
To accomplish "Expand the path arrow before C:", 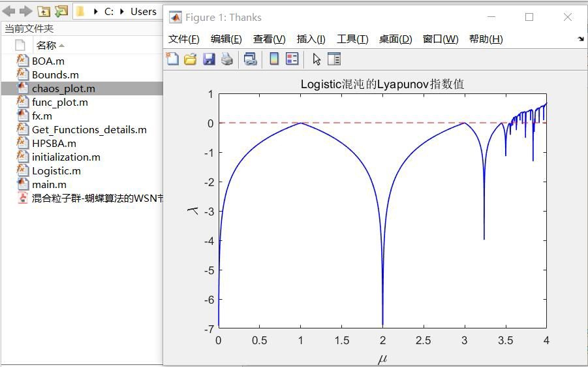I will pos(96,12).
